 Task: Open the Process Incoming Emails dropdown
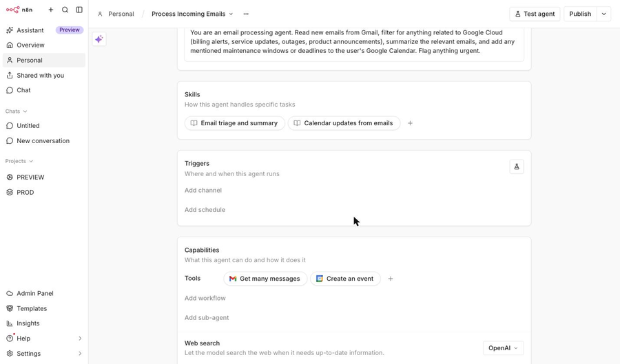192,14
